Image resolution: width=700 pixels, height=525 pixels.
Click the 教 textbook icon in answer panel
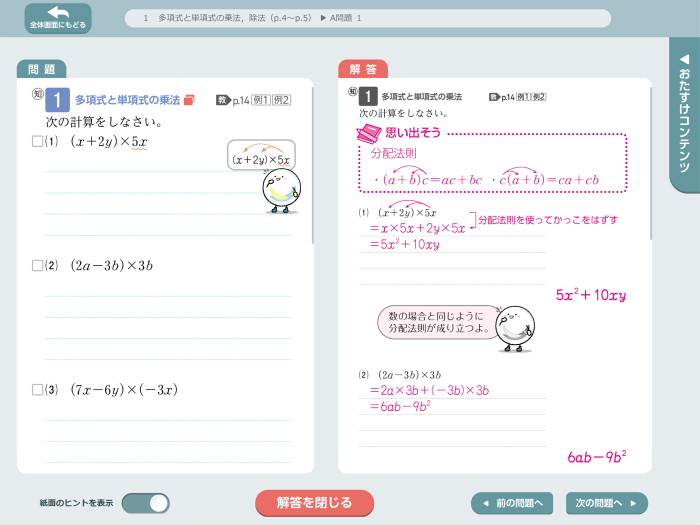[x=494, y=97]
